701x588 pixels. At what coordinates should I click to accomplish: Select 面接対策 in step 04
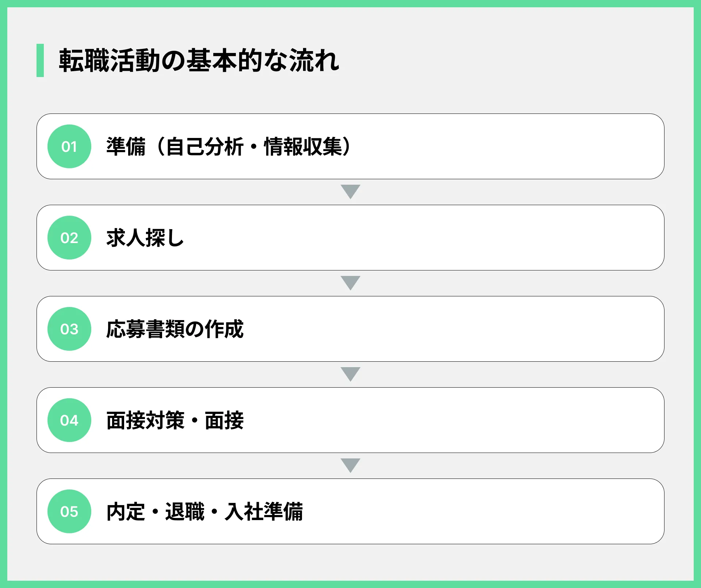(x=145, y=420)
